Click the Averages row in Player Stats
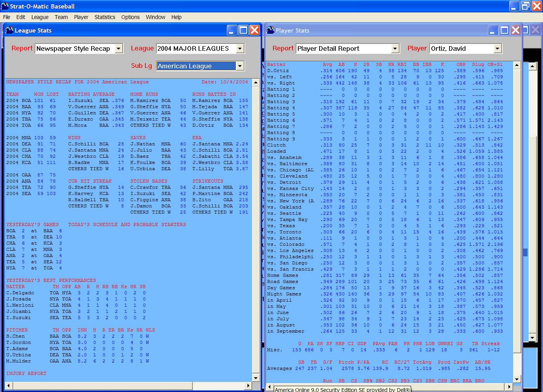Screen dimensions: 543x392 coord(379,368)
